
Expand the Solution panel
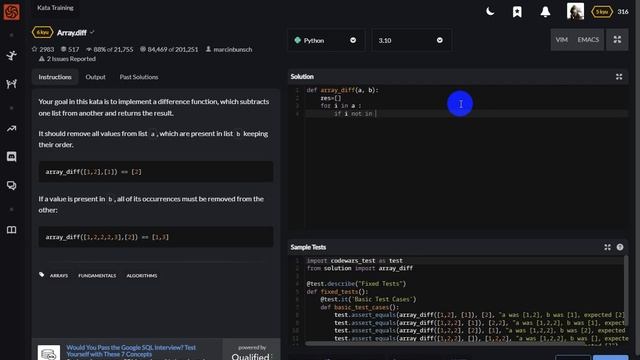[619, 77]
